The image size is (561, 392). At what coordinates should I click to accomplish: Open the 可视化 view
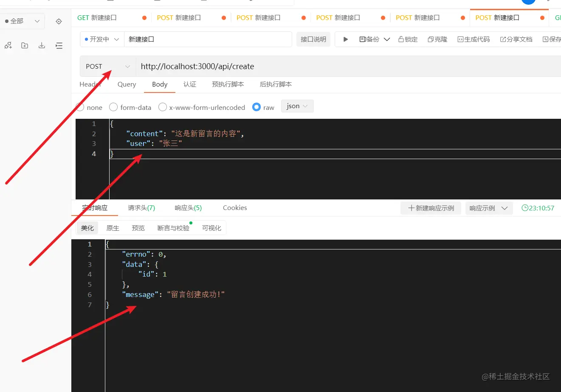[211, 228]
